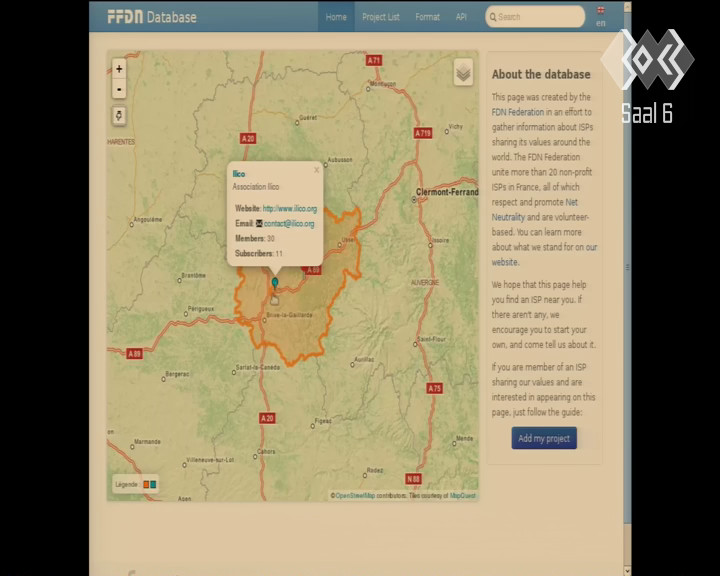The width and height of the screenshot is (720, 576).
Task: Click the A719 road sign on map
Action: 423,133
